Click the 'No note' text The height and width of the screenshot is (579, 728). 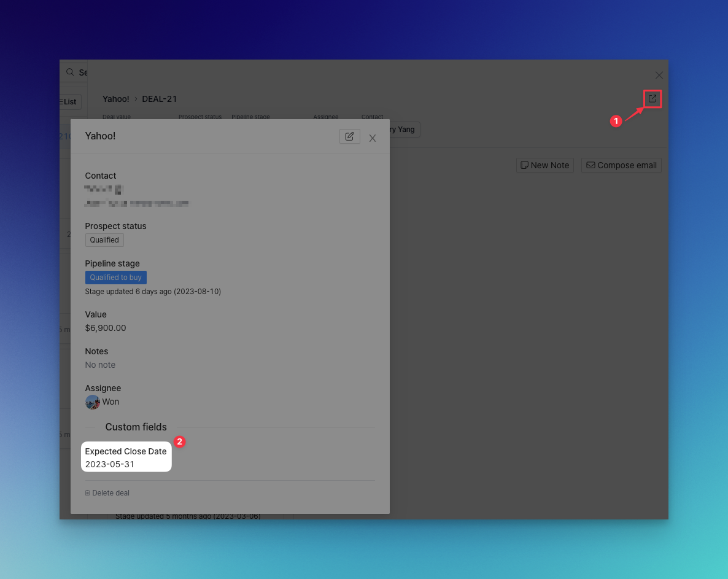tap(100, 365)
